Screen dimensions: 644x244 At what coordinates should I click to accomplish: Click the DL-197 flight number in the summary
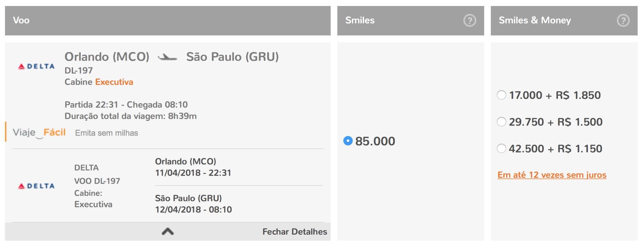(x=79, y=71)
